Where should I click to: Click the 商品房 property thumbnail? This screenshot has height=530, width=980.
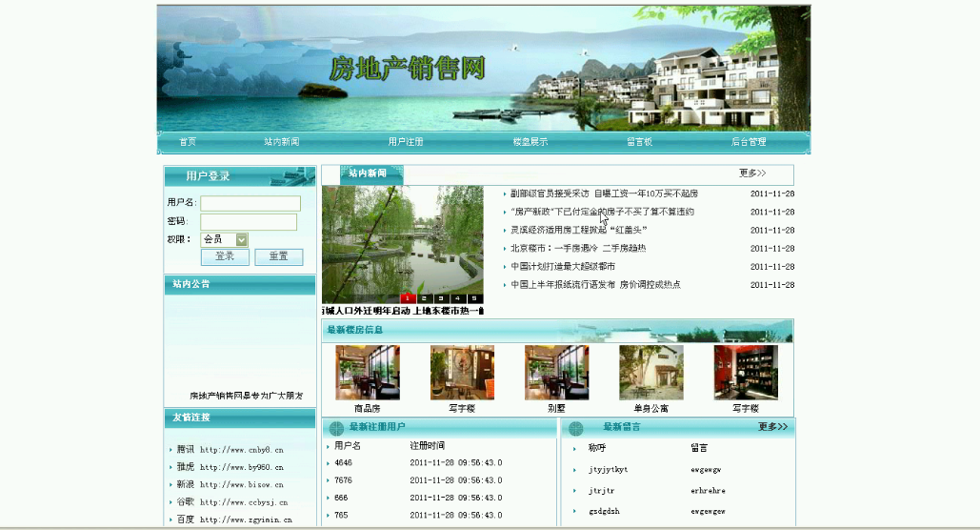click(368, 373)
